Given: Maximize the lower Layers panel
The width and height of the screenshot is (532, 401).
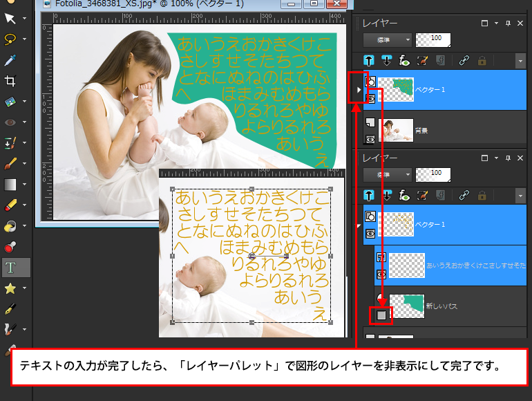Looking at the screenshot, I should [484, 158].
